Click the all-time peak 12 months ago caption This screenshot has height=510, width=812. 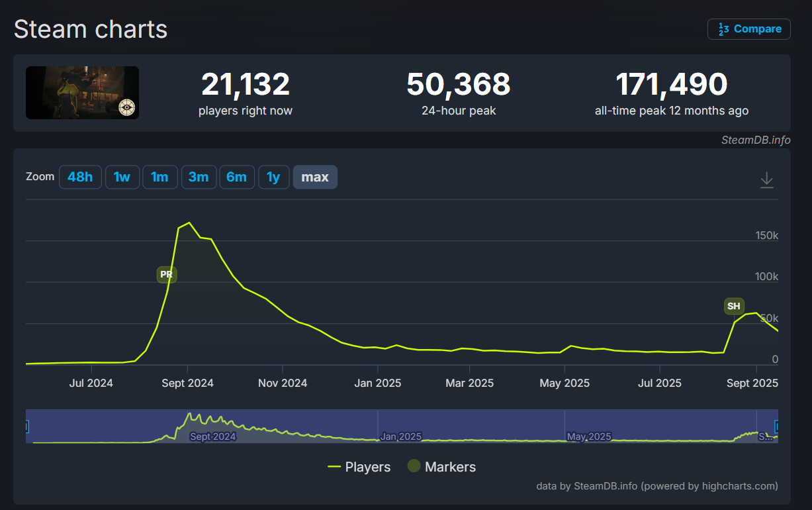click(672, 111)
